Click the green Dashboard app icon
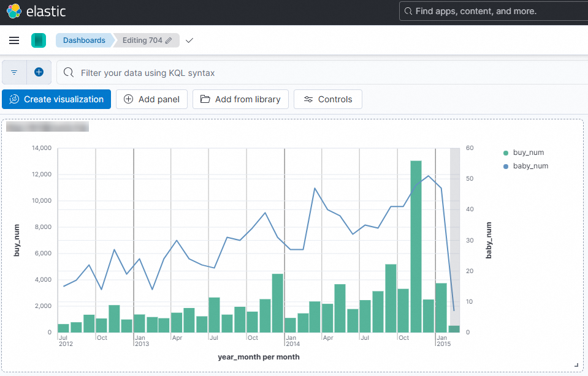The width and height of the screenshot is (588, 376). [39, 40]
